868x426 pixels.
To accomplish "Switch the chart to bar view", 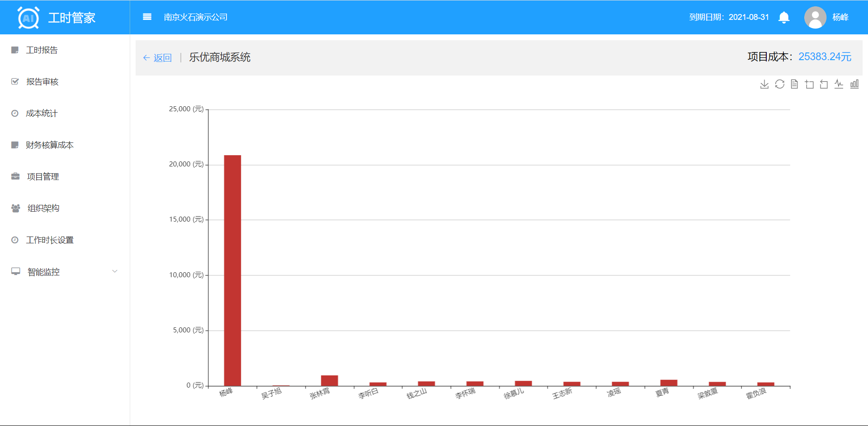I will tap(854, 84).
